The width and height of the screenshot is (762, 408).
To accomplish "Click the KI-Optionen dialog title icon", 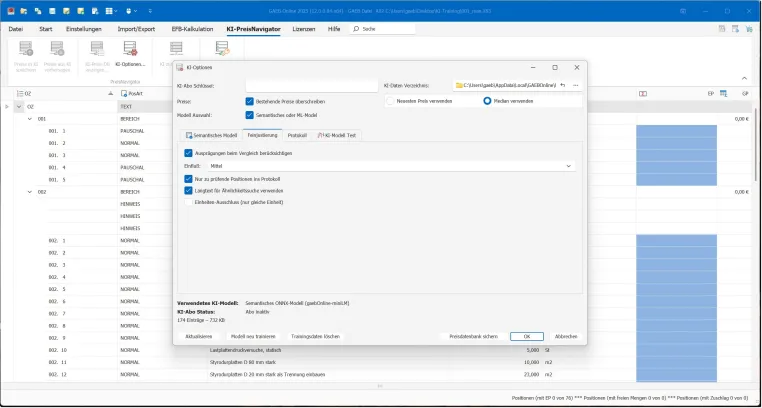I will (180, 68).
